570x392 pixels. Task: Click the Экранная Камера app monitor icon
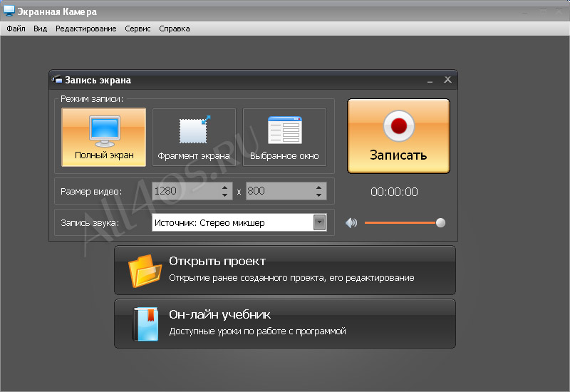9,11
